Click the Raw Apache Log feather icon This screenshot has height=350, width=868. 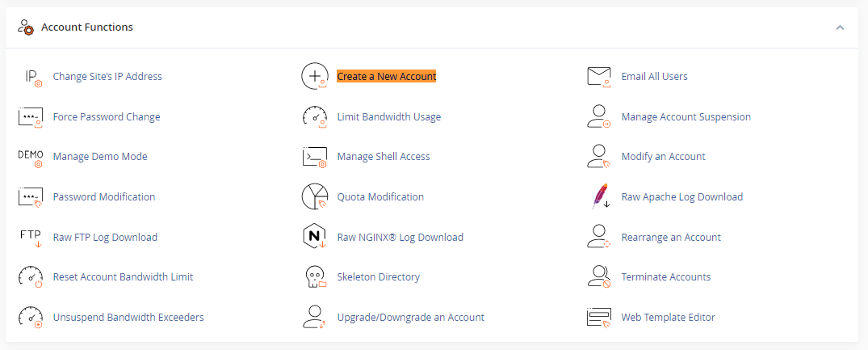click(x=598, y=197)
